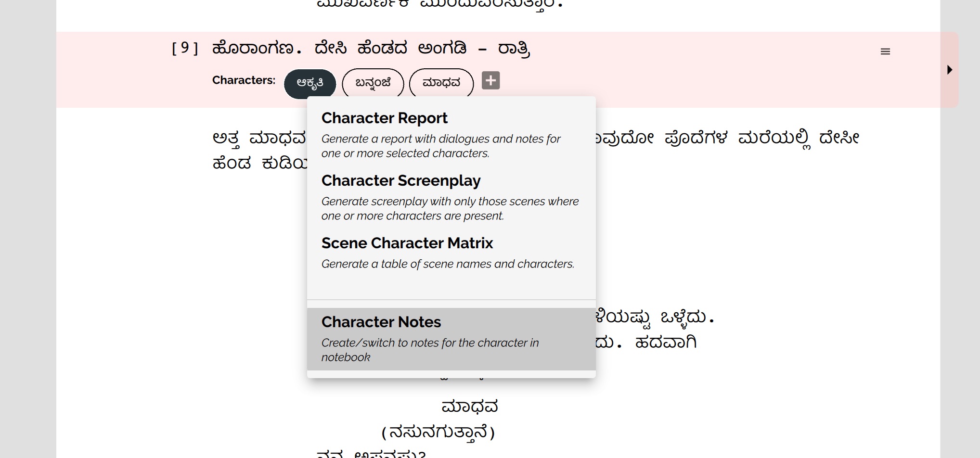The height and width of the screenshot is (458, 980).
Task: Click the collapsed sidebar chevron on far right
Action: tap(950, 69)
